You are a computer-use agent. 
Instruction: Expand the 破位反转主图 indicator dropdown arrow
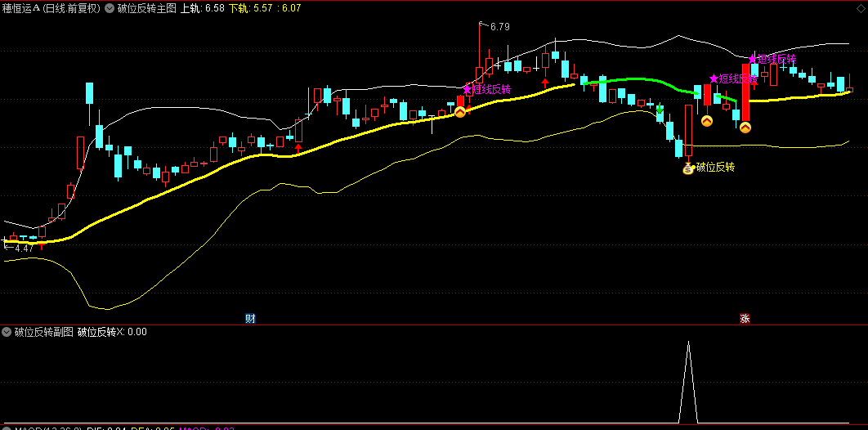110,8
